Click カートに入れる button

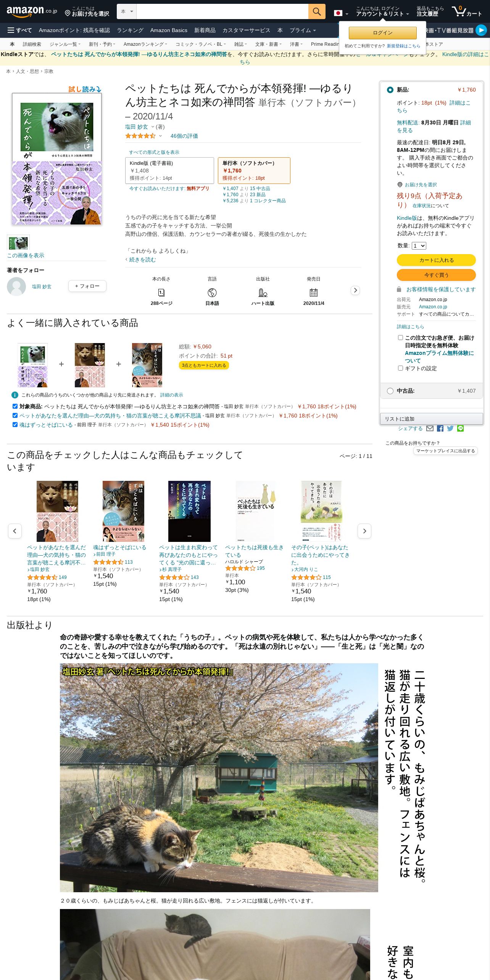pyautogui.click(x=436, y=260)
